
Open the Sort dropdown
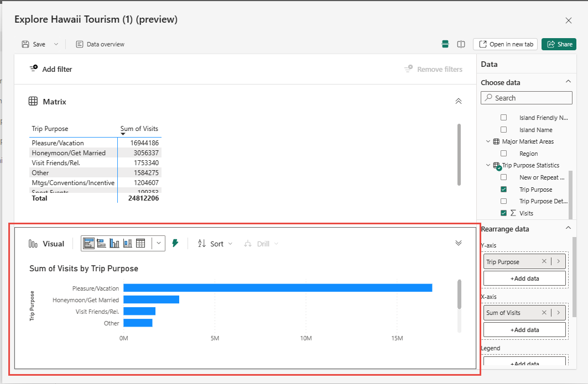pyautogui.click(x=215, y=244)
